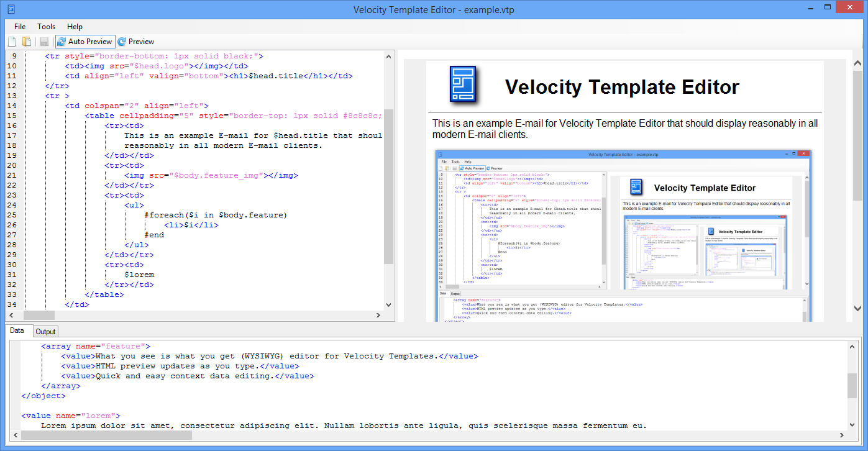Viewport: 868px width, 451px height.
Task: Open the Tools menu
Action: click(46, 27)
